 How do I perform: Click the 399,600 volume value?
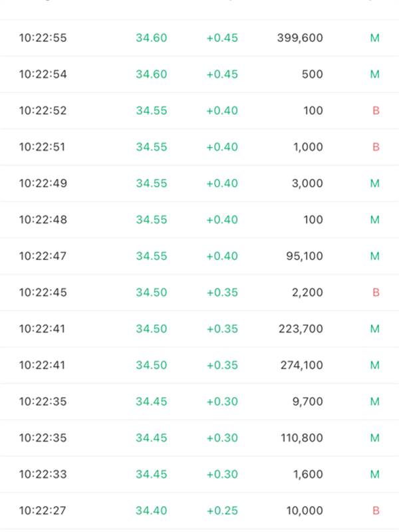click(300, 38)
